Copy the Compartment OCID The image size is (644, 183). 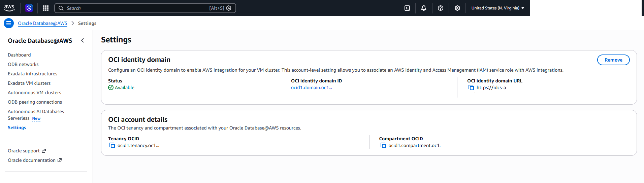[383, 145]
